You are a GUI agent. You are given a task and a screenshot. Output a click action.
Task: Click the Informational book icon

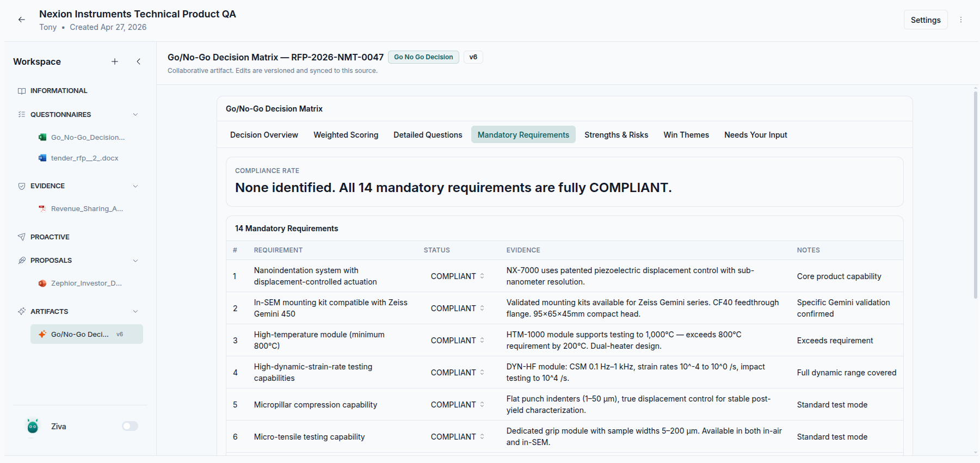(x=22, y=91)
